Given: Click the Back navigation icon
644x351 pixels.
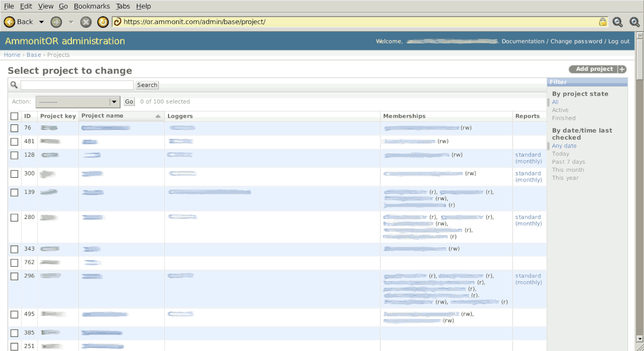Looking at the screenshot, I should click(11, 22).
